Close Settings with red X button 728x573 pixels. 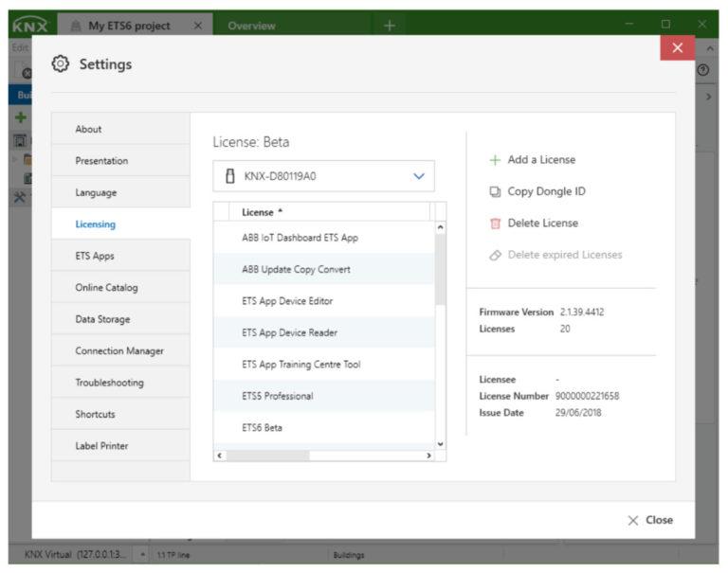pyautogui.click(x=678, y=47)
